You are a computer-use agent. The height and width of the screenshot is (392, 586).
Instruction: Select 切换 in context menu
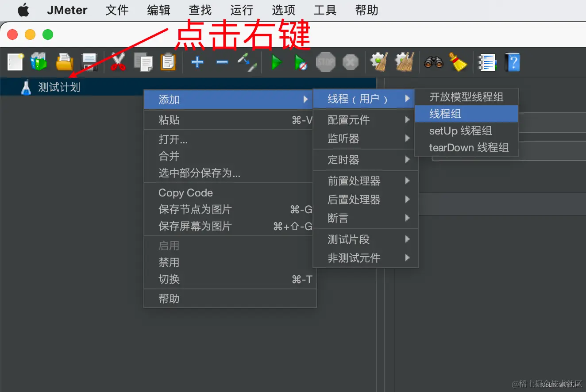[230, 279]
